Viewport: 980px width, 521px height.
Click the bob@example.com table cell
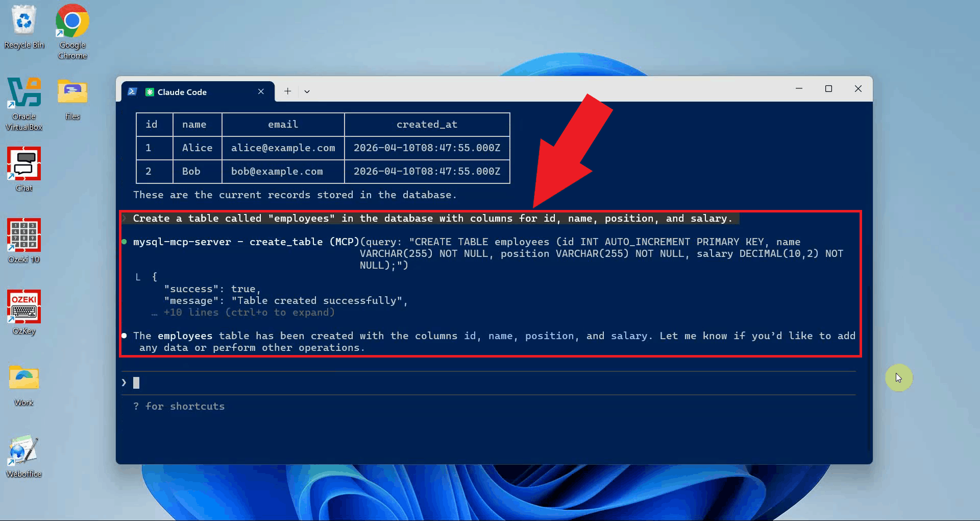click(283, 172)
